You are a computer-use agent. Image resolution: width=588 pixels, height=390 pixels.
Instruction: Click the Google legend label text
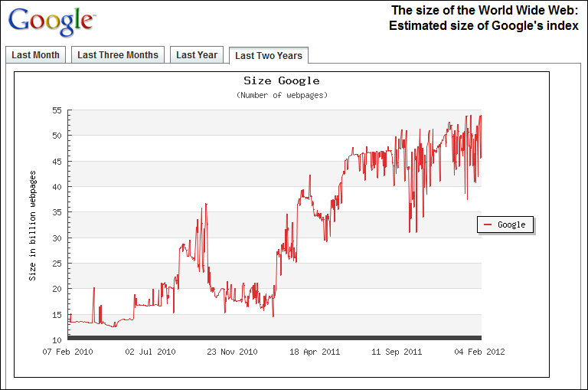tap(511, 224)
